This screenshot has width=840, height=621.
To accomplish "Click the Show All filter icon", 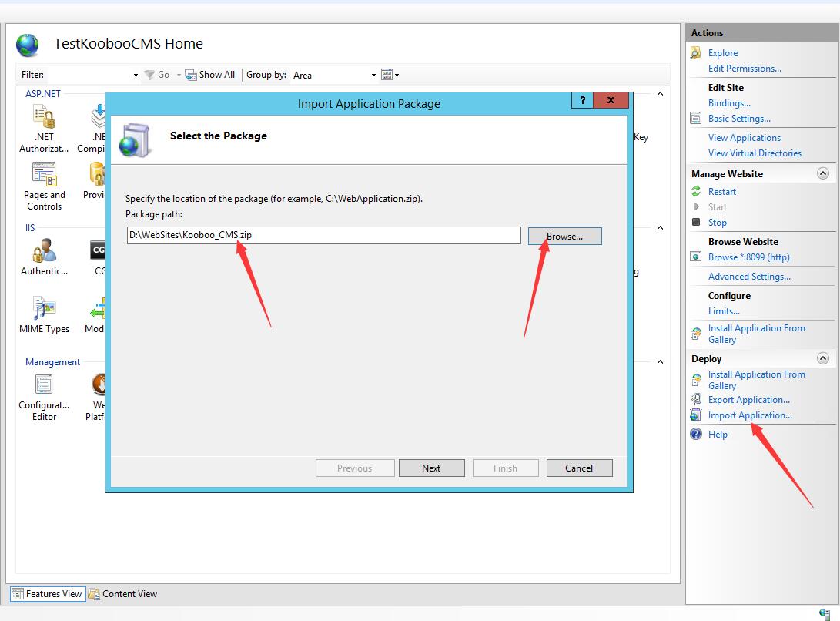I will point(191,75).
